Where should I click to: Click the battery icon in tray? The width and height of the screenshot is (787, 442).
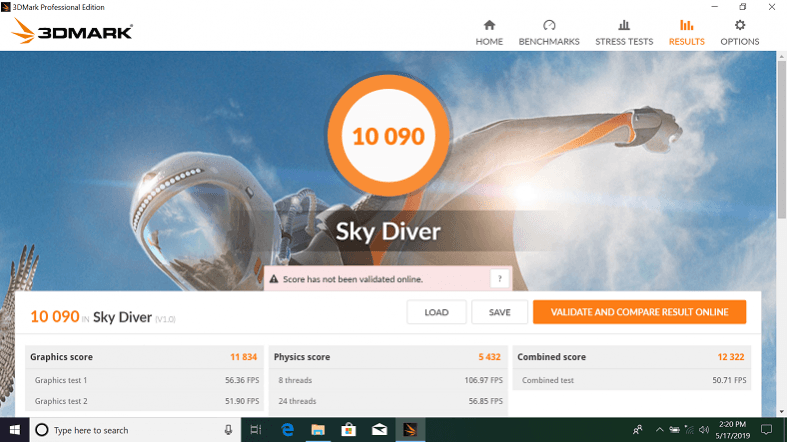(675, 430)
